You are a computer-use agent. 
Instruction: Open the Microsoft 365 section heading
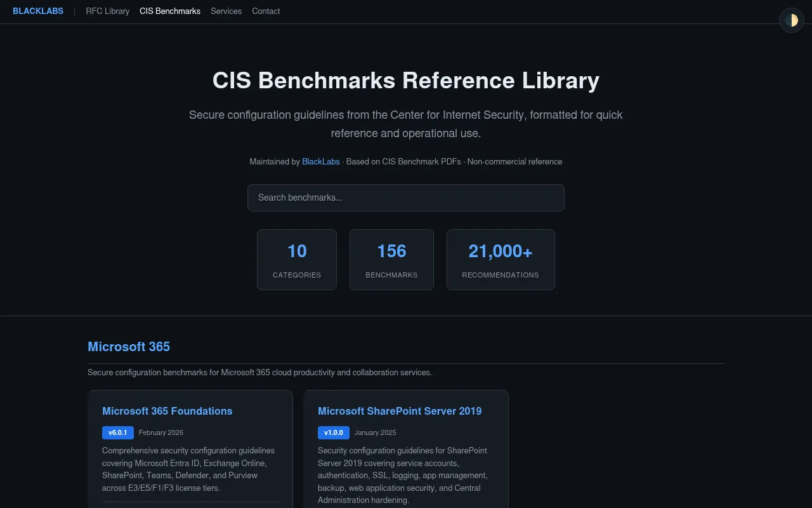tap(129, 347)
